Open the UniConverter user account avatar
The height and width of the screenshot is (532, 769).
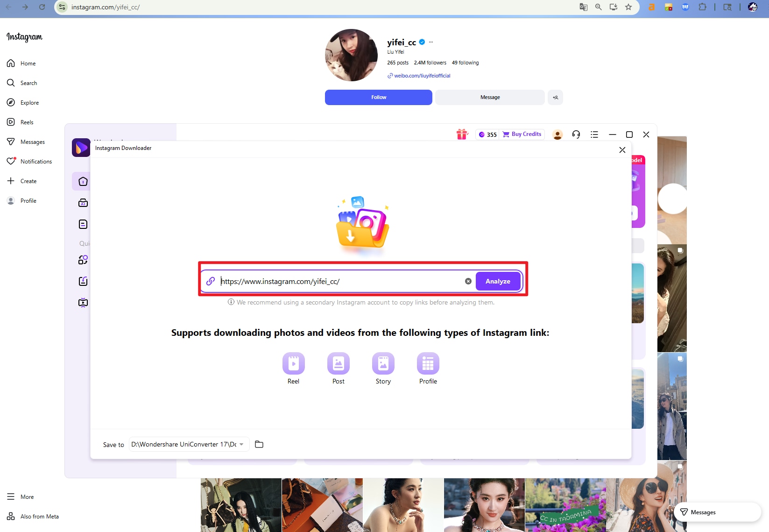point(557,134)
